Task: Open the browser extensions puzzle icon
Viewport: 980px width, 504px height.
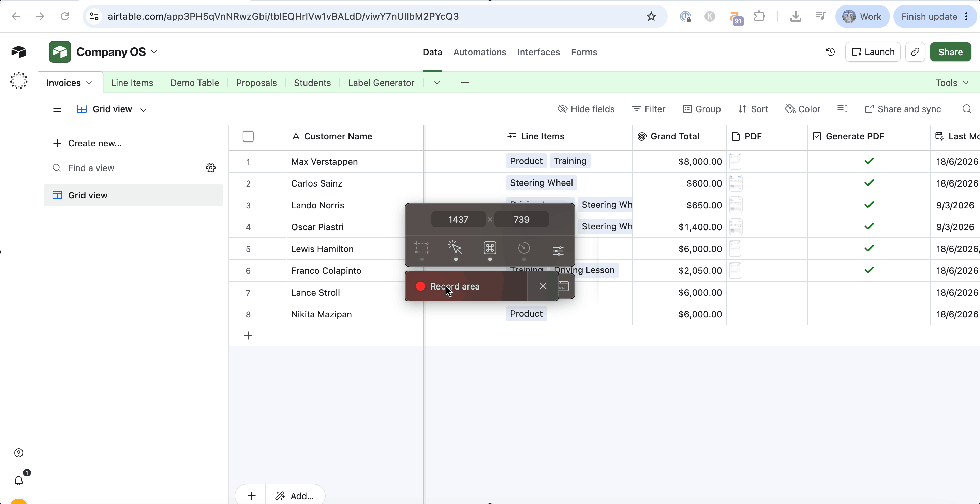Action: tap(759, 16)
